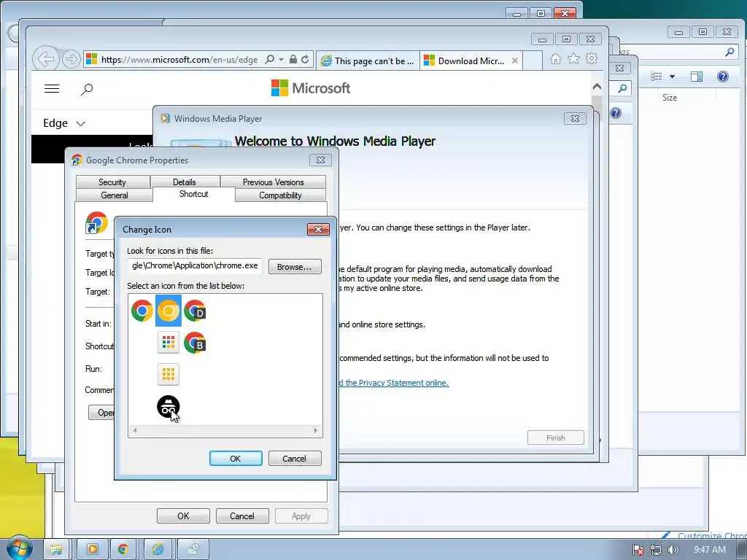
Task: Click OK in Google Chrome Properties
Action: pos(183,516)
